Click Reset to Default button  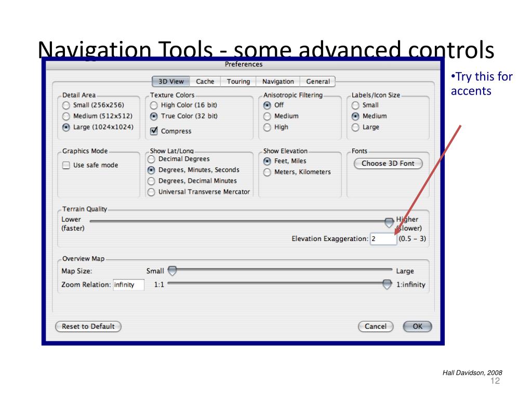pos(88,326)
